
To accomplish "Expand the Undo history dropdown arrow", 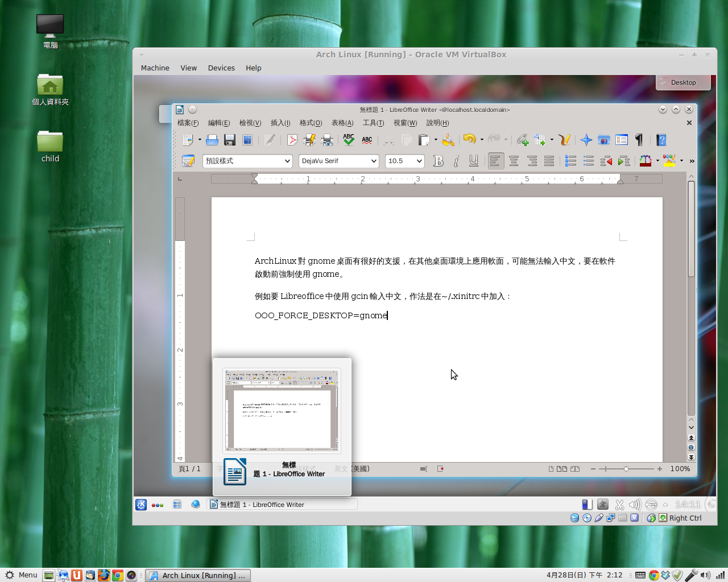I will click(x=482, y=140).
